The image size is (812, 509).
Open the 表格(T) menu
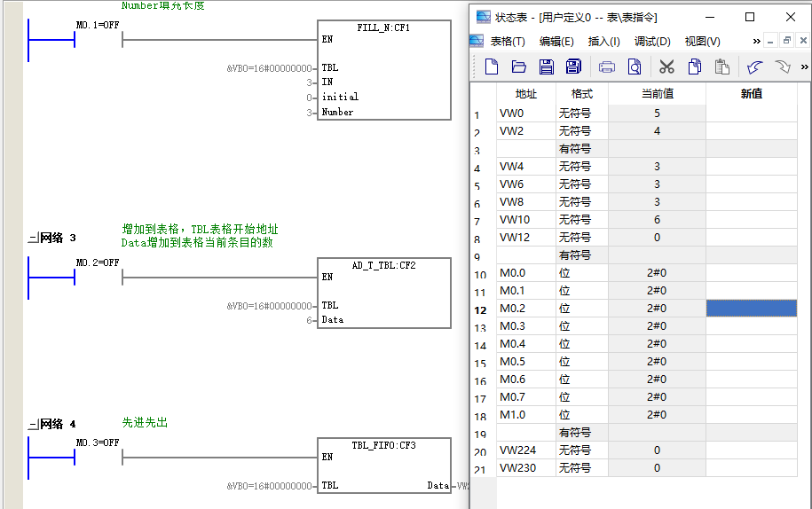pos(508,42)
